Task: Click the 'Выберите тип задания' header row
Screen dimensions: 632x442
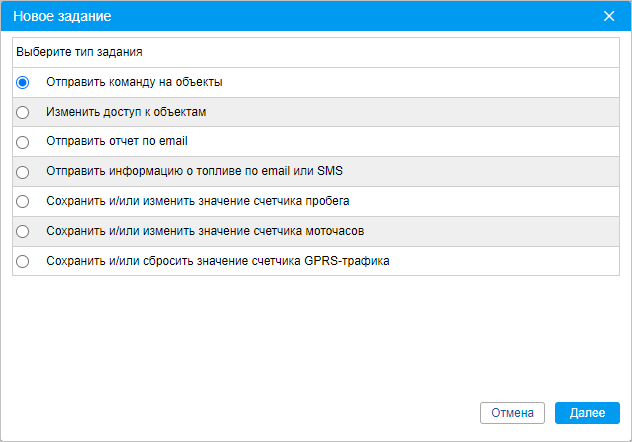Action: click(316, 52)
